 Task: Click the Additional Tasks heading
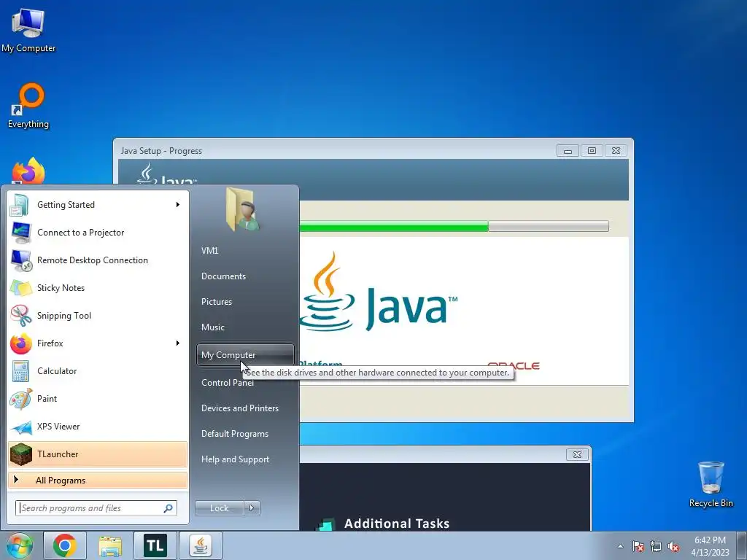[397, 524]
